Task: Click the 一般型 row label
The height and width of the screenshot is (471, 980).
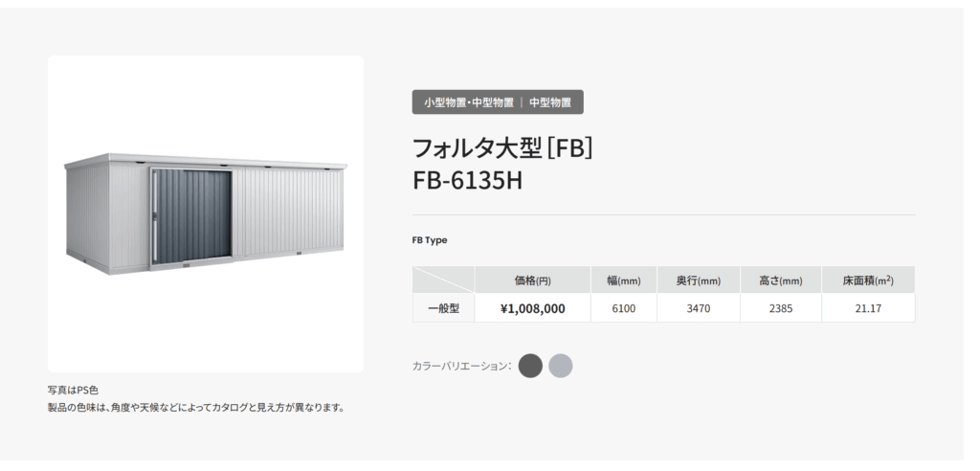Action: (x=444, y=308)
